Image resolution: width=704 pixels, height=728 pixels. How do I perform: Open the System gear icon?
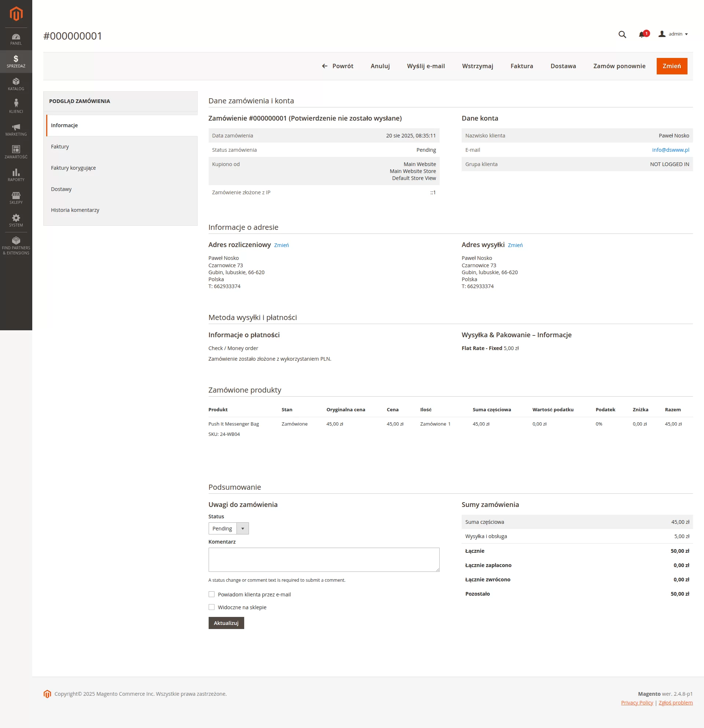(x=16, y=220)
